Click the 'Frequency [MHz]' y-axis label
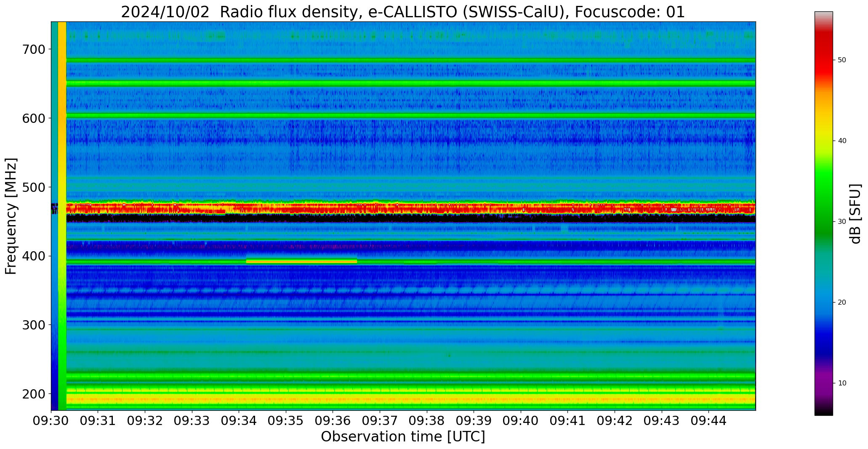 pos(11,216)
